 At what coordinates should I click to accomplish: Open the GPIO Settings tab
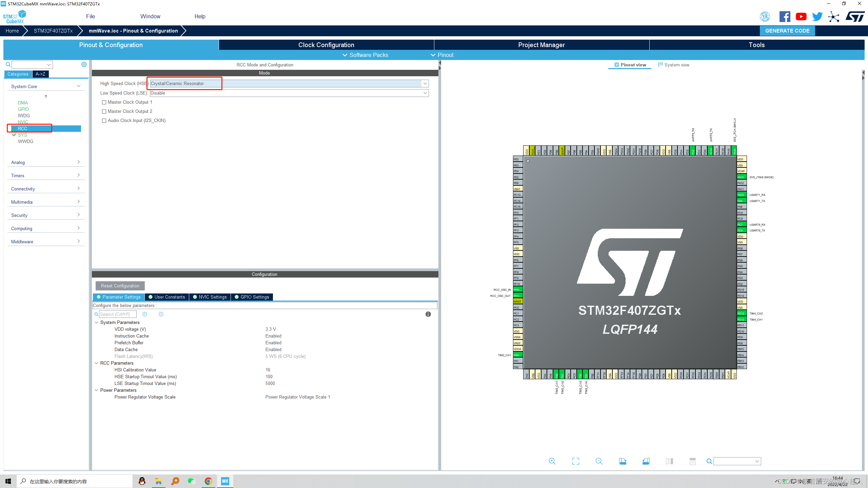pyautogui.click(x=252, y=297)
